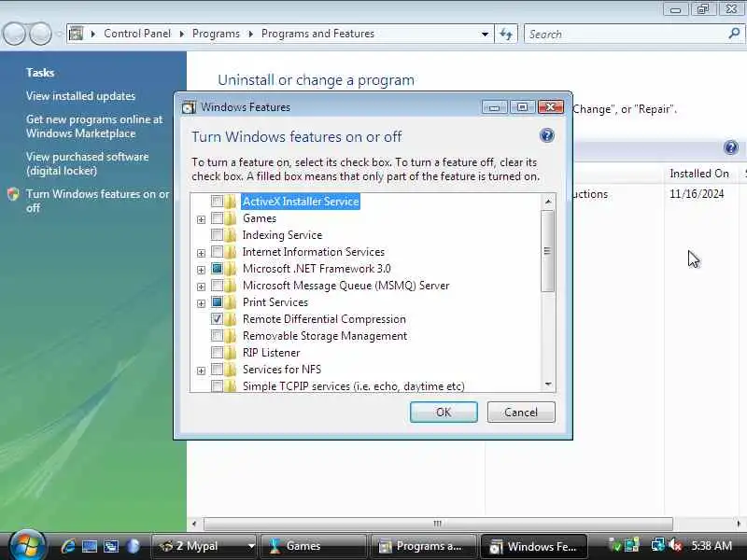Check the Services for NFS checkbox
This screenshot has height=560, width=747.
point(217,369)
